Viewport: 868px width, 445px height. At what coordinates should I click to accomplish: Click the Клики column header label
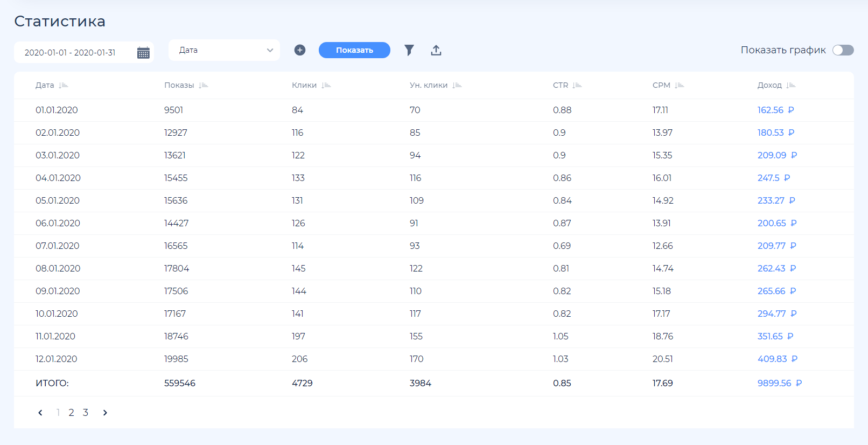304,85
